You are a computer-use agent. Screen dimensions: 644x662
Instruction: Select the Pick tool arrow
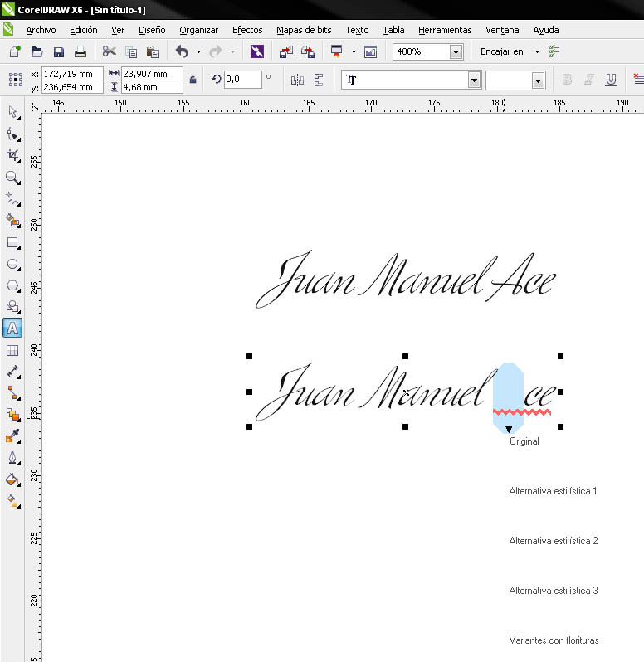pos(12,112)
